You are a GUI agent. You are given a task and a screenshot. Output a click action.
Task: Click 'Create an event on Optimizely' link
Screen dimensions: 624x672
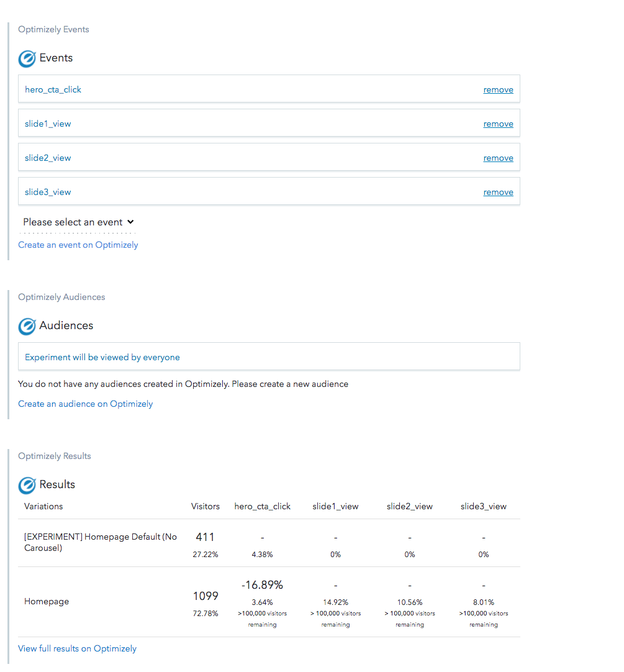click(x=78, y=245)
